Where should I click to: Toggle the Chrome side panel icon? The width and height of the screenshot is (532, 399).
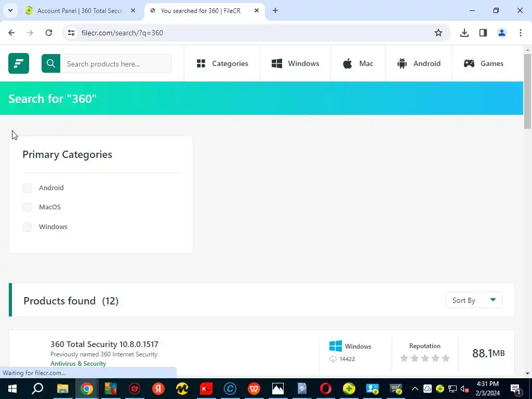(483, 33)
